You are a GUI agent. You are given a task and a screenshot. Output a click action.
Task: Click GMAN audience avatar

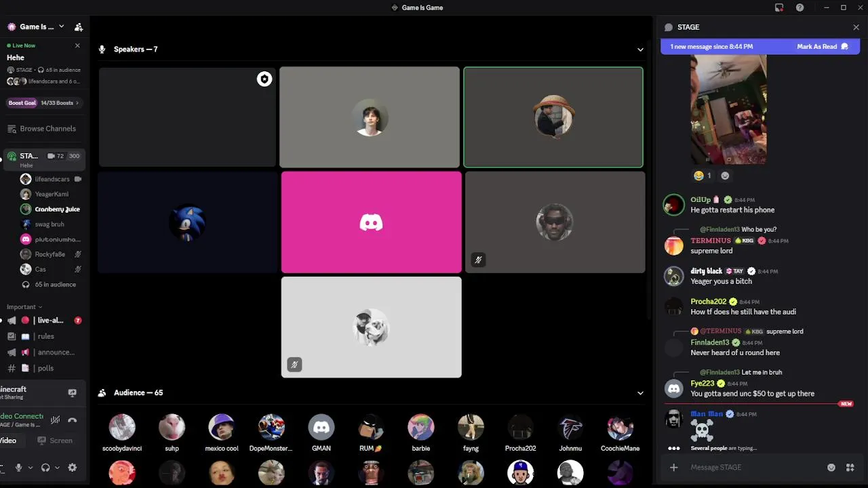point(321,428)
